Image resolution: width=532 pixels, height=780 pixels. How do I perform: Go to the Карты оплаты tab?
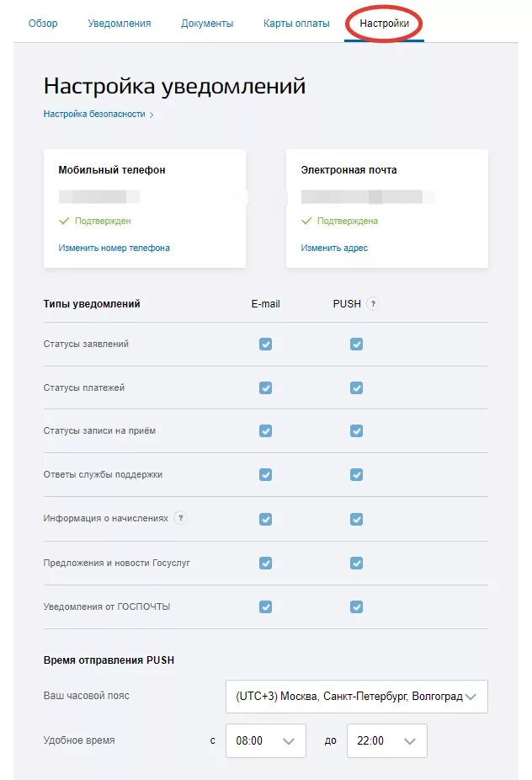point(296,24)
